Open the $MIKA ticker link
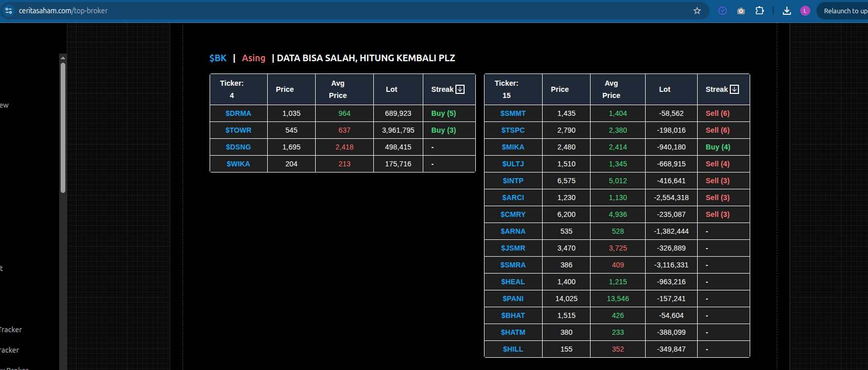The image size is (868, 370). 513,147
